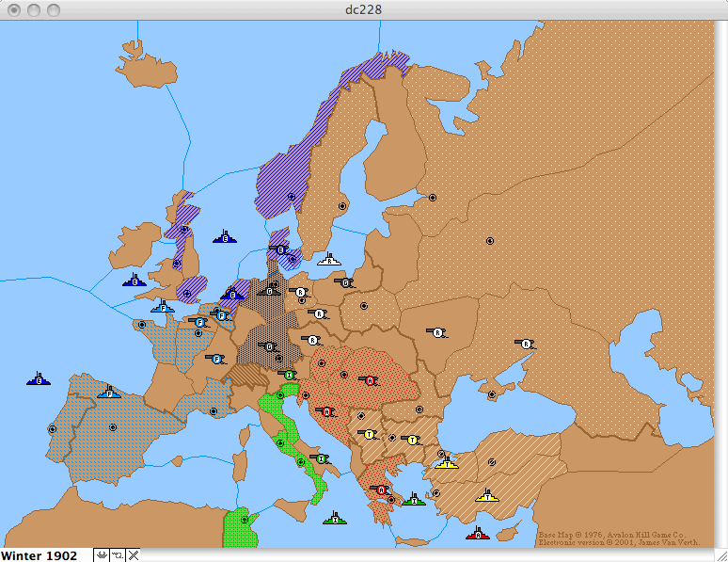Click the wavy dotted toolbar button
The height and width of the screenshot is (562, 728).
(118, 555)
